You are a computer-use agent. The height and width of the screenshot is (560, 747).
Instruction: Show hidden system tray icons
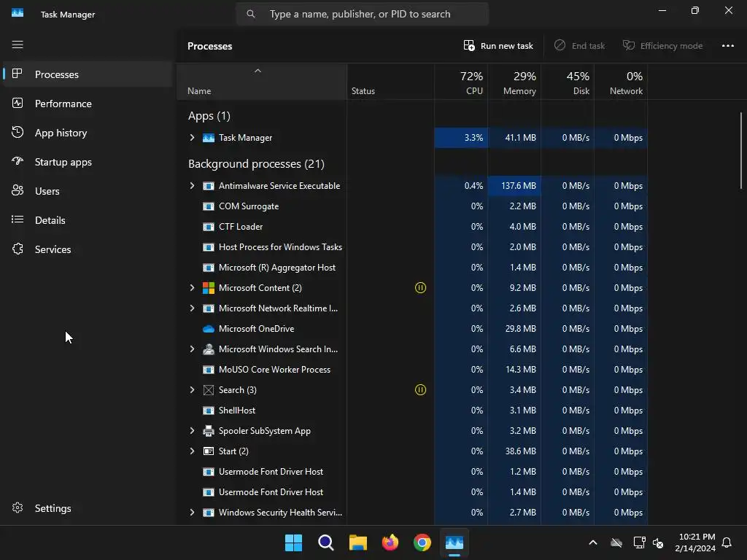pos(593,542)
